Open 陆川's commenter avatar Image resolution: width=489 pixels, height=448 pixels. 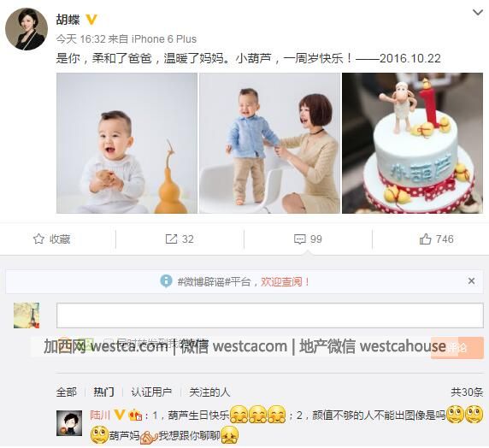coord(69,423)
